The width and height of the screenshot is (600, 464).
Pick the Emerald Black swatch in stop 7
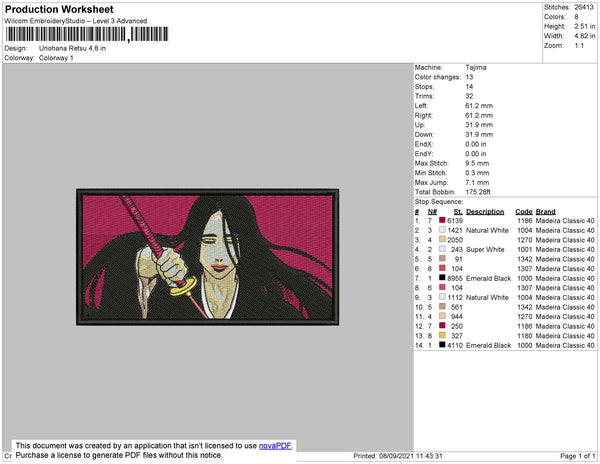[442, 278]
